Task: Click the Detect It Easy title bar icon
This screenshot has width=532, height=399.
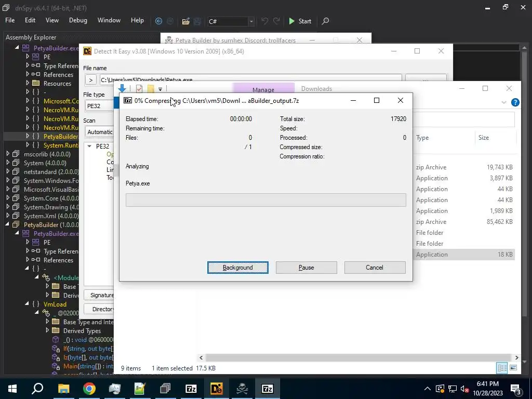Action: pos(87,51)
